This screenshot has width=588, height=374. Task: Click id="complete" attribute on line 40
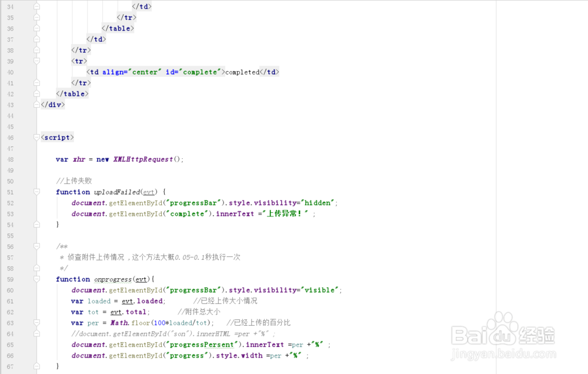(193, 72)
